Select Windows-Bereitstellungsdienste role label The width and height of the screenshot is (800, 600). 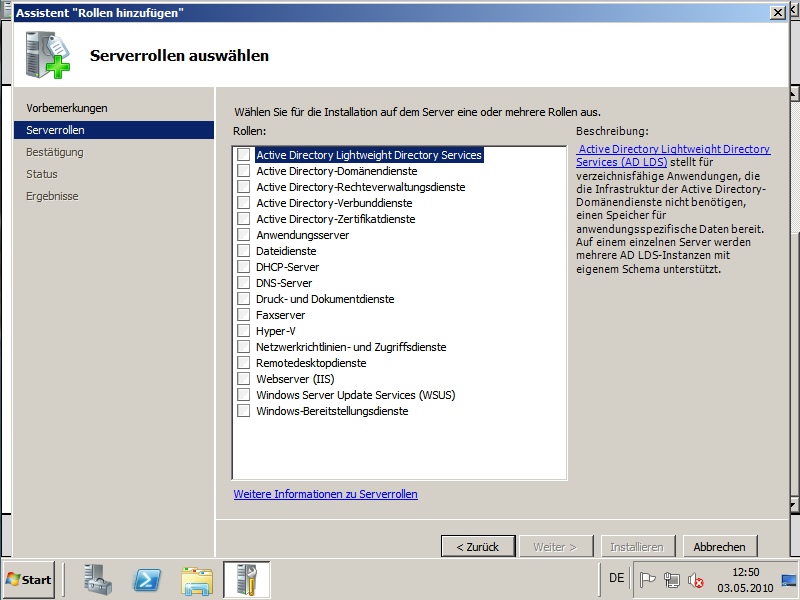pos(332,411)
